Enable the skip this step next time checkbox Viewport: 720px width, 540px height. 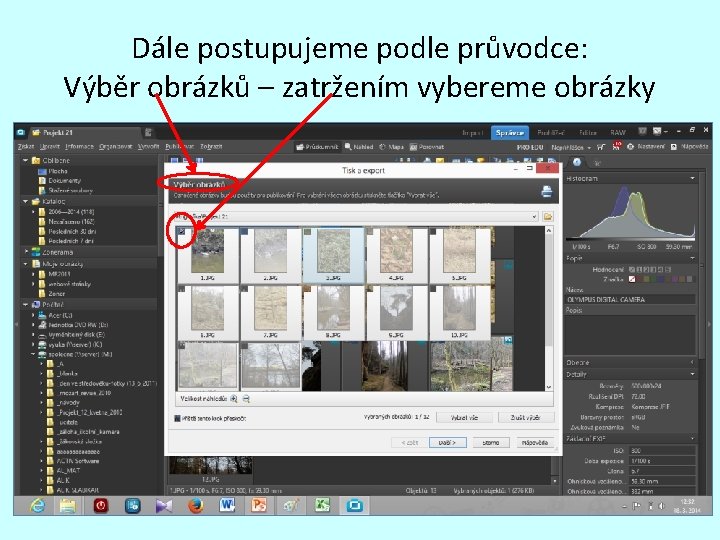click(178, 418)
